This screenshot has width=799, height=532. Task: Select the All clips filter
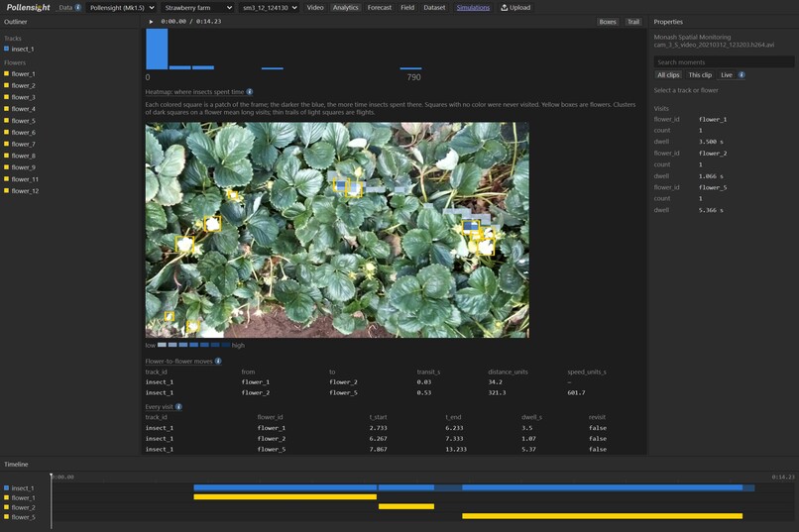pos(668,75)
